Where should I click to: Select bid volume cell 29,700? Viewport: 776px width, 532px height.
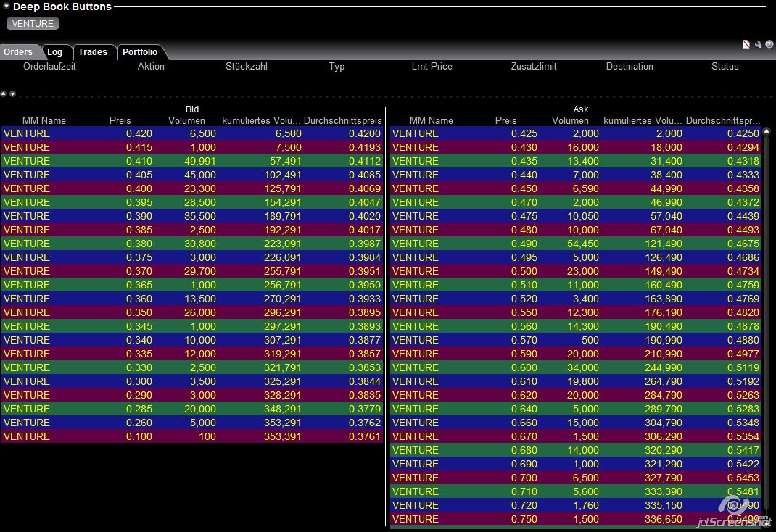coord(200,272)
